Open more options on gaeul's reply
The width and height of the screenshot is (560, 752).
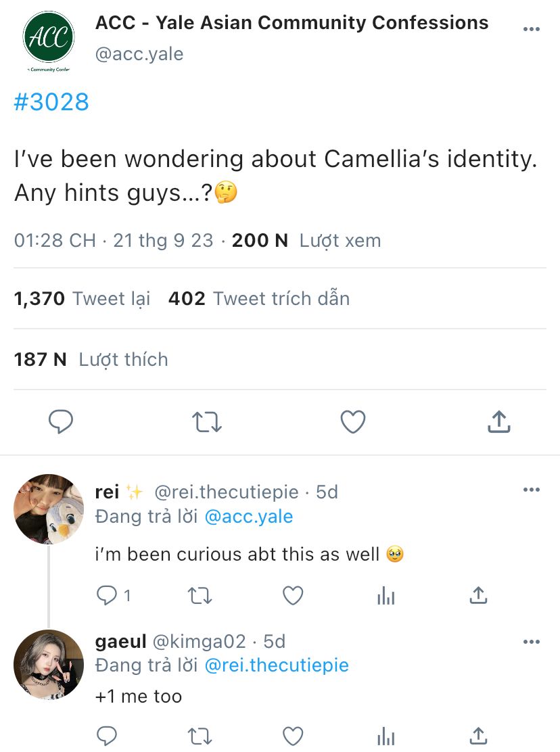coord(532,641)
